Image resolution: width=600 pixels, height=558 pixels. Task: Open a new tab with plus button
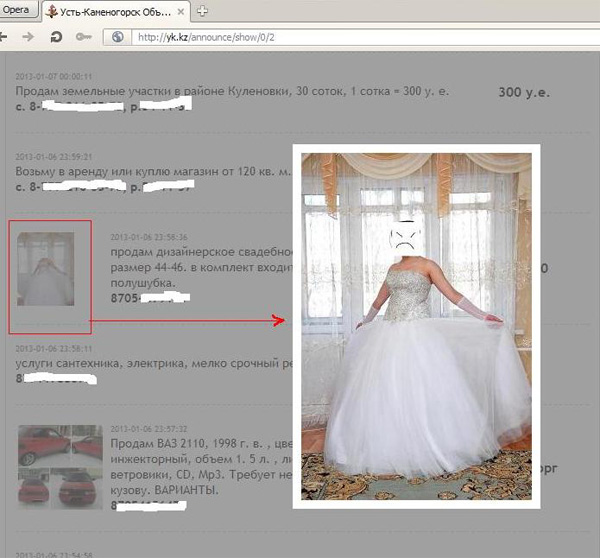pos(202,11)
